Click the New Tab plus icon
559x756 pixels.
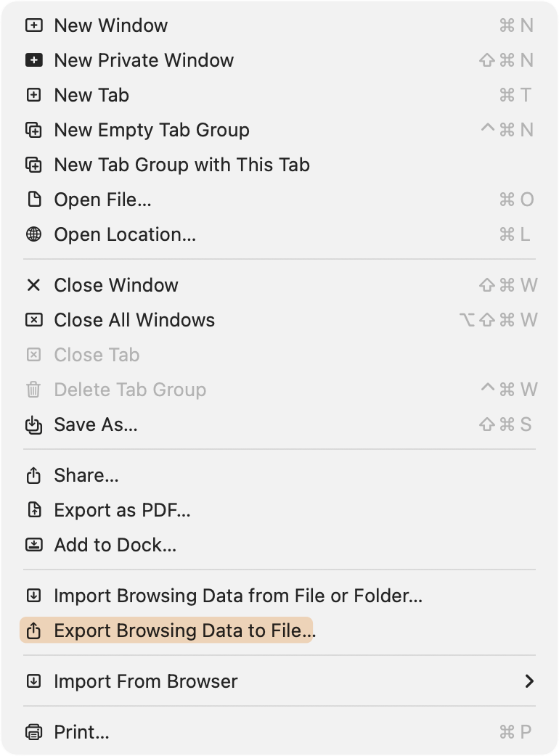click(33, 95)
